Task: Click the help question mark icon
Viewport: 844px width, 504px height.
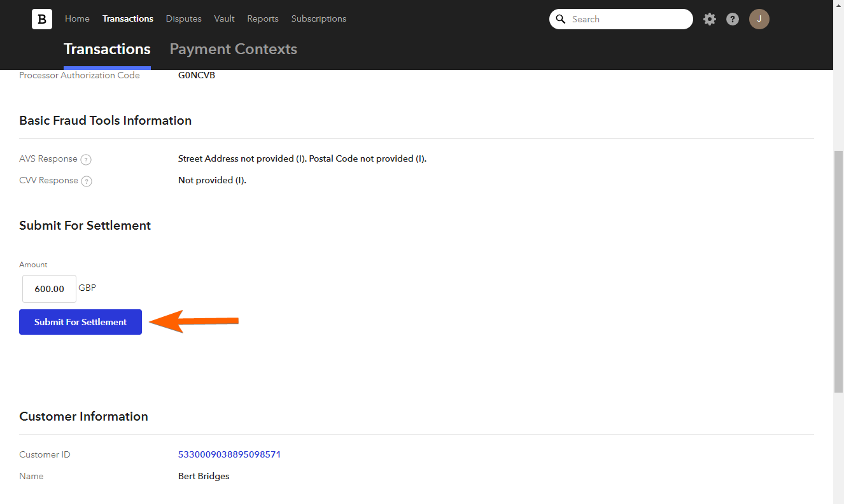Action: pyautogui.click(x=733, y=19)
